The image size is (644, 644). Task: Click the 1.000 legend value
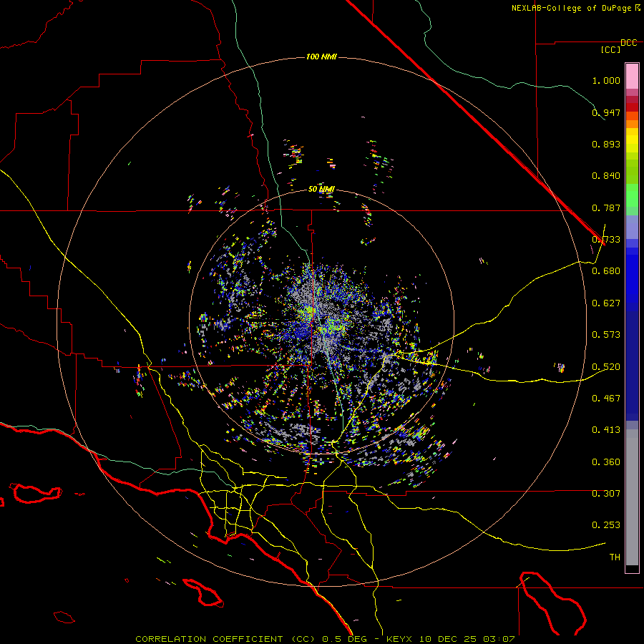[606, 80]
